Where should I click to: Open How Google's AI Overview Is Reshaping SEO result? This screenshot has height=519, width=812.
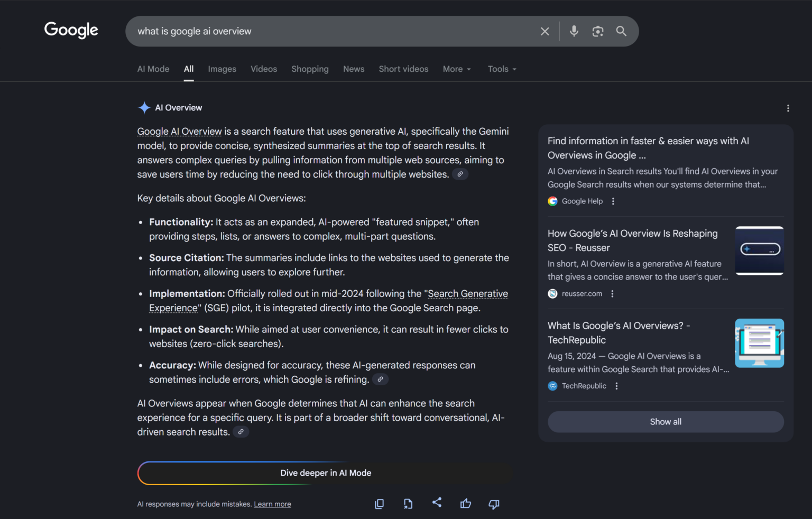[x=633, y=240]
